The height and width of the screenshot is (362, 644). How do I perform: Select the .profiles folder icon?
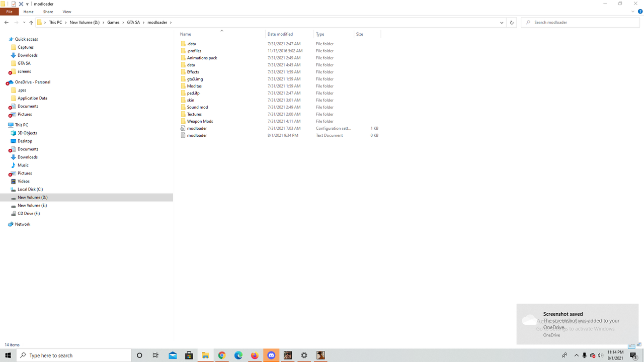(183, 51)
